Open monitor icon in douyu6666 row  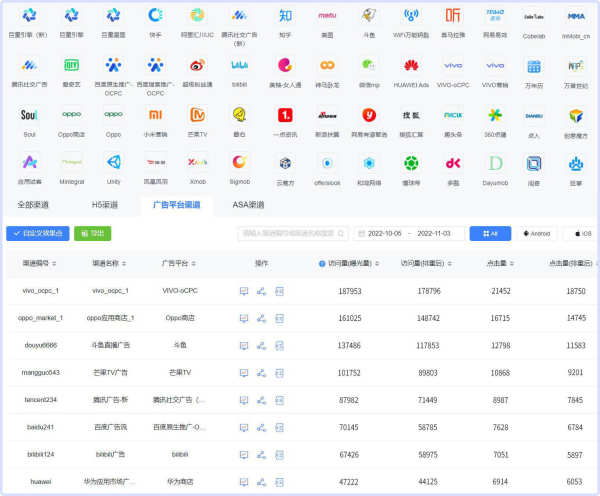point(243,345)
